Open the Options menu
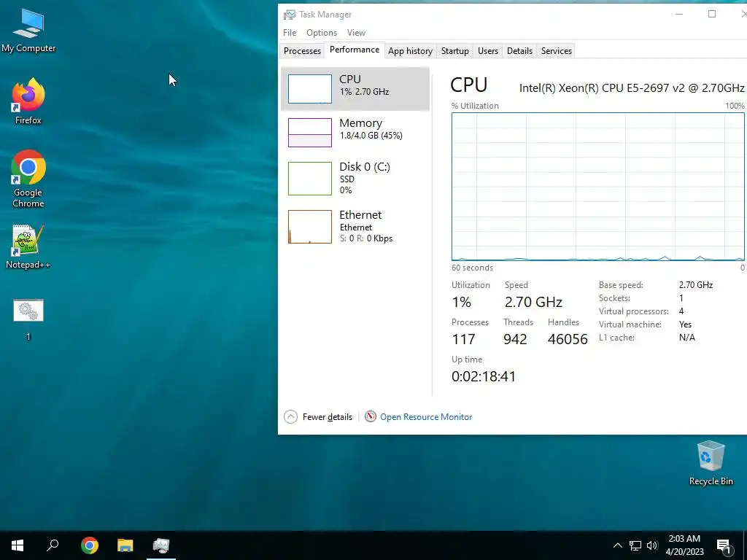The height and width of the screenshot is (560, 747). click(x=322, y=33)
